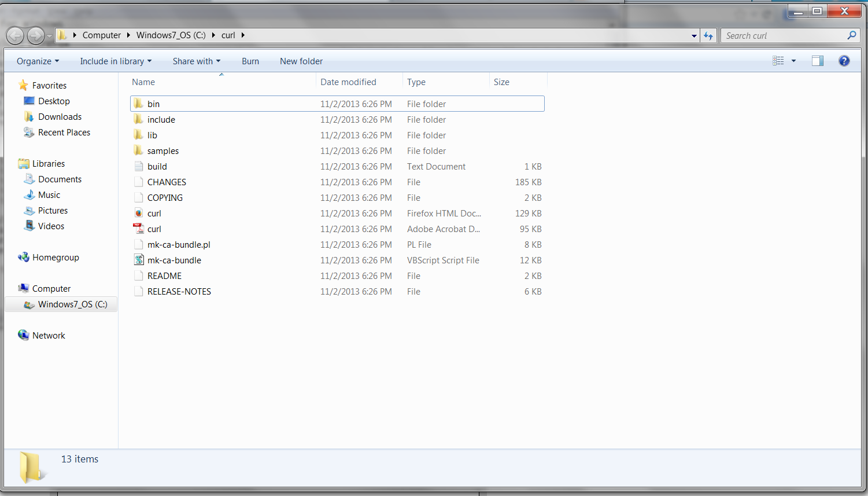Click the Forward navigation arrow
Viewport: 868px width, 496px height.
(x=36, y=36)
